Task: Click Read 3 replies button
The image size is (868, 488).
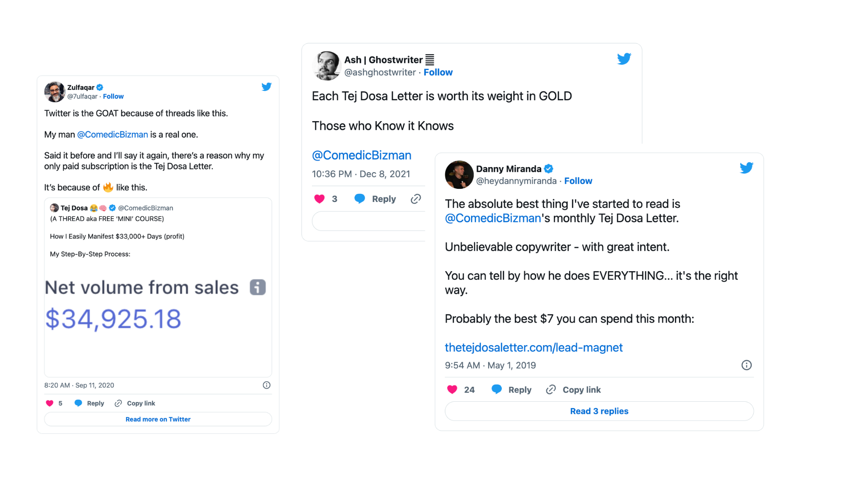Action: coord(599,411)
